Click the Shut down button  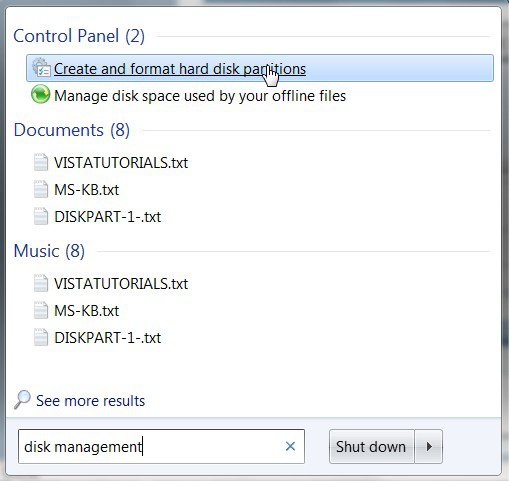coord(371,446)
